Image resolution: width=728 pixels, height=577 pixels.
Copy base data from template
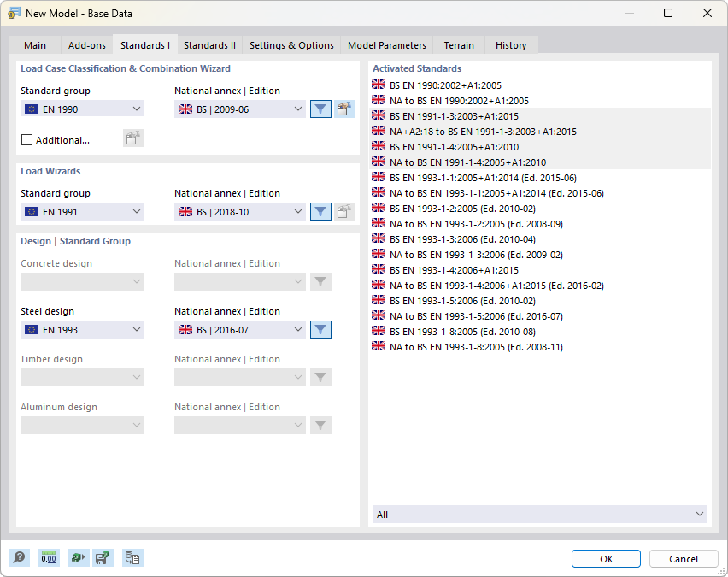tap(132, 557)
